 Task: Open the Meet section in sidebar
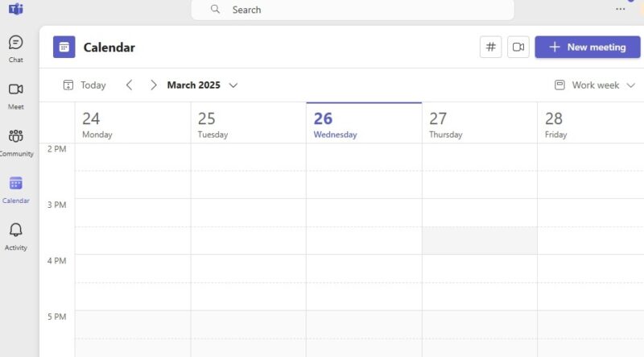coord(15,96)
